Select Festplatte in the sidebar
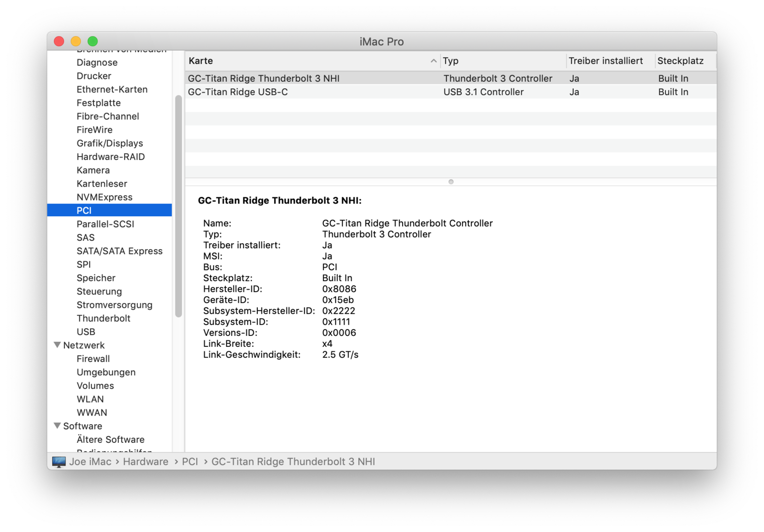This screenshot has width=764, height=532. click(x=99, y=103)
